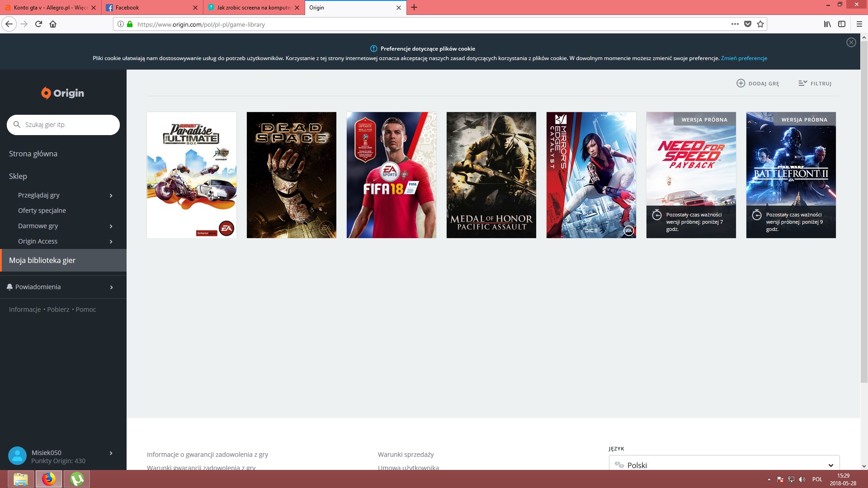Open Mirror's Edge Catalyst tile
The height and width of the screenshot is (488, 868).
point(591,175)
